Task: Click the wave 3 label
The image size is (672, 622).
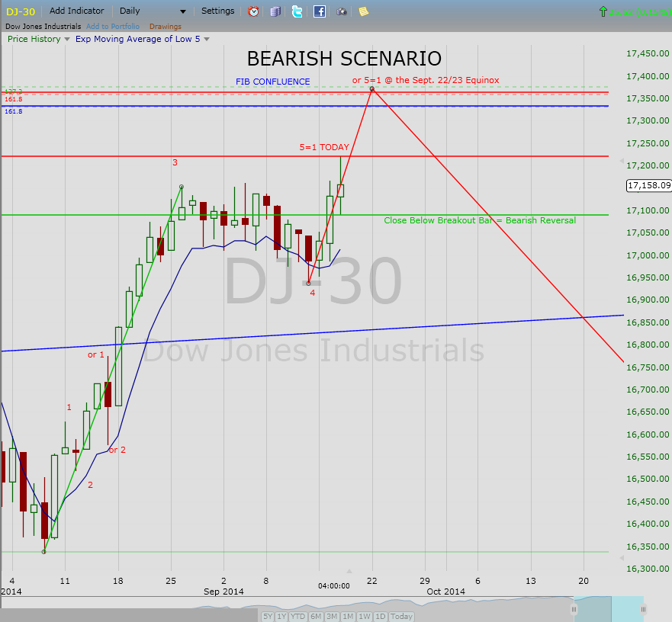Action: tap(175, 162)
